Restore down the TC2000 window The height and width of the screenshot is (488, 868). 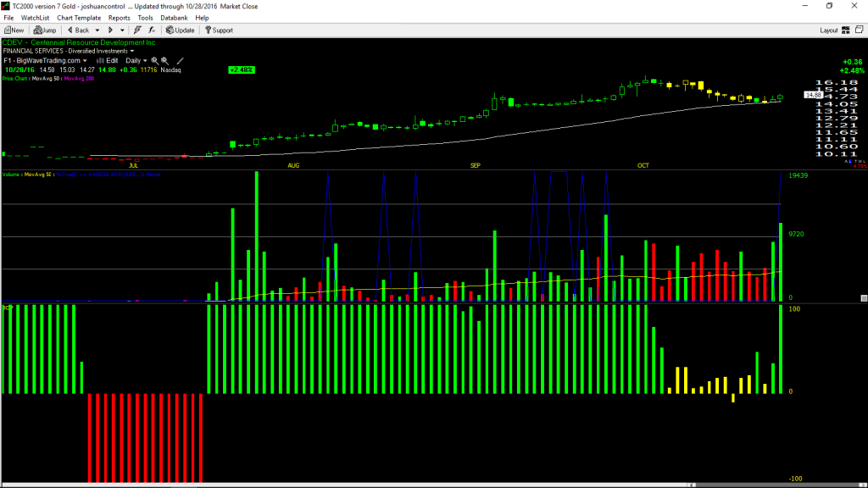coord(829,6)
